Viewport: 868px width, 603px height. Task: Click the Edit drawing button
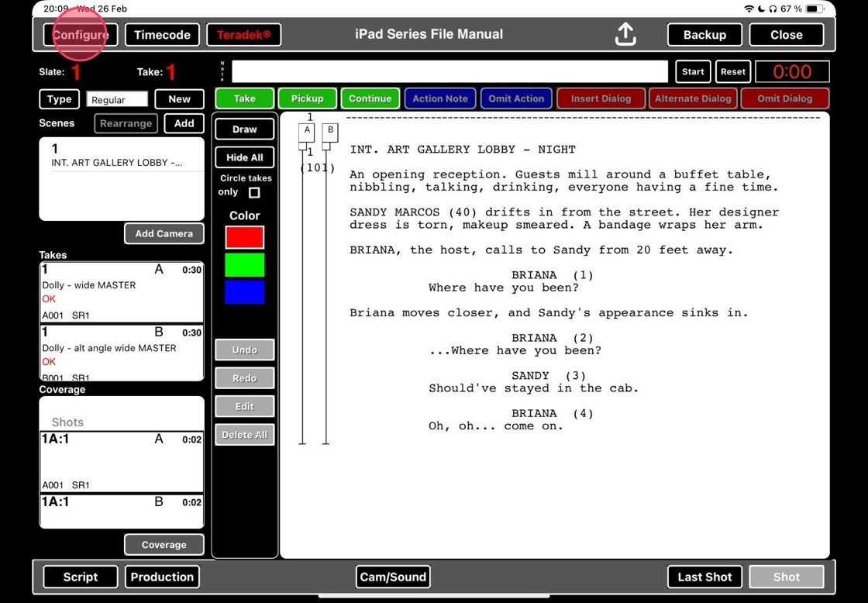(x=245, y=406)
